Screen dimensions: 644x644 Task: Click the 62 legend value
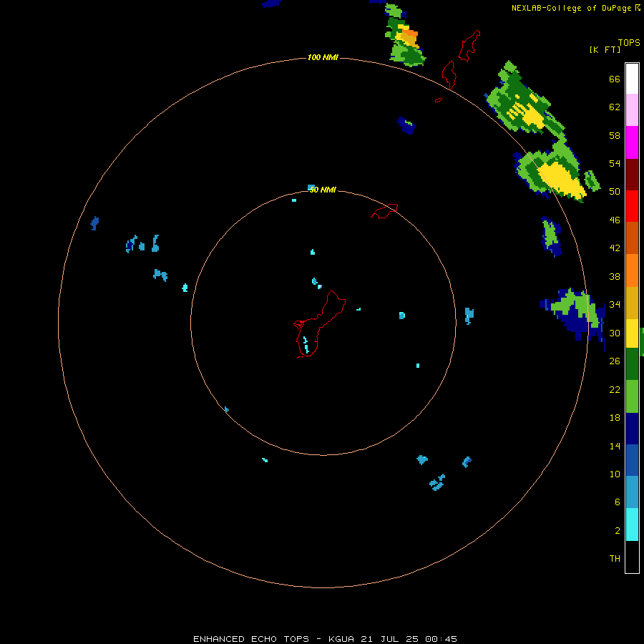point(615,107)
